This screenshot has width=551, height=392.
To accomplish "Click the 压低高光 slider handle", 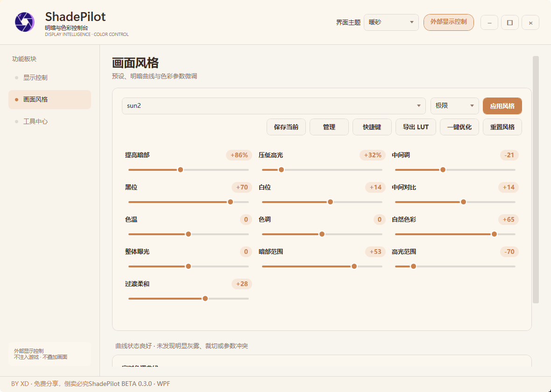I will [281, 170].
